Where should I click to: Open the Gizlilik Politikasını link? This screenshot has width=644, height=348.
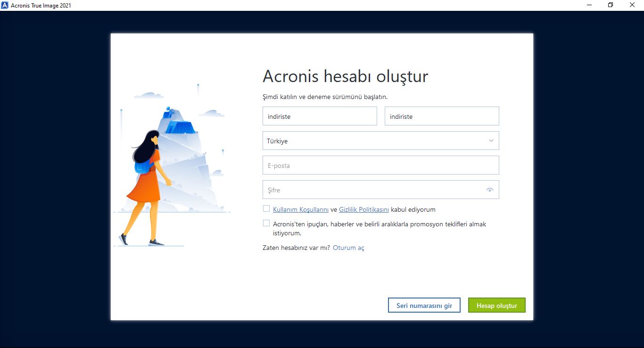[x=364, y=209]
